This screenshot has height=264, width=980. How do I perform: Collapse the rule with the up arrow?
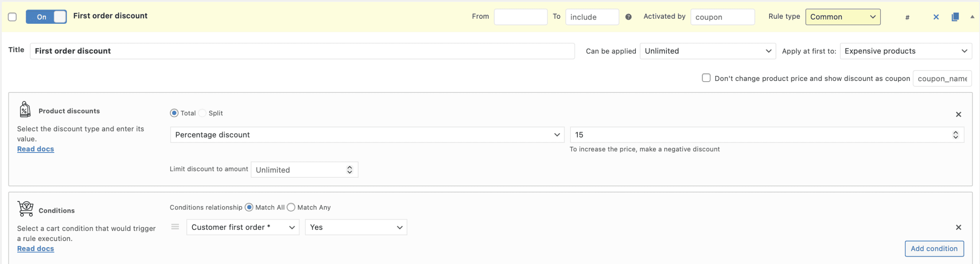tap(972, 17)
